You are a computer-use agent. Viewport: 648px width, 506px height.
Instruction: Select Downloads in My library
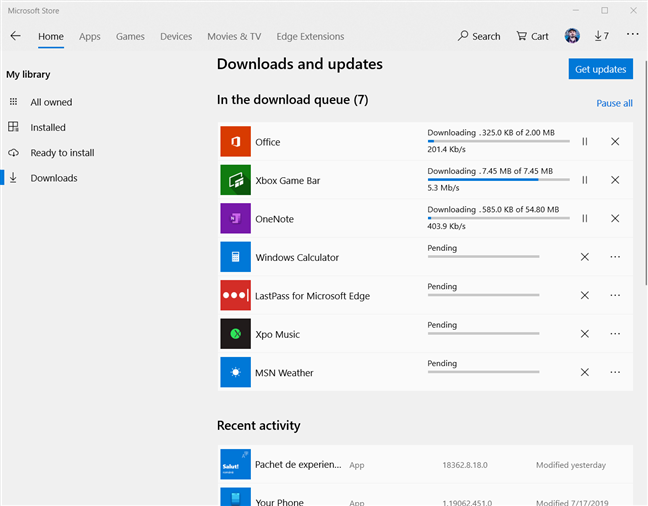click(x=54, y=178)
